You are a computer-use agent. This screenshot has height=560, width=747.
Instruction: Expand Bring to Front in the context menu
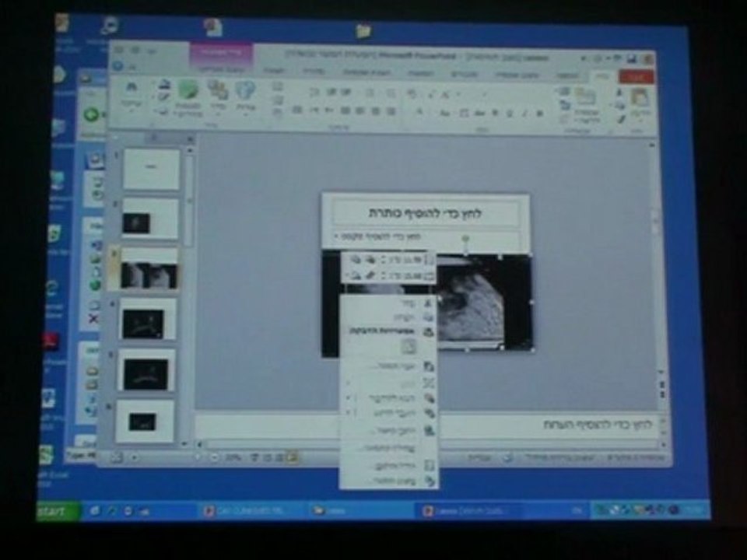(388, 398)
